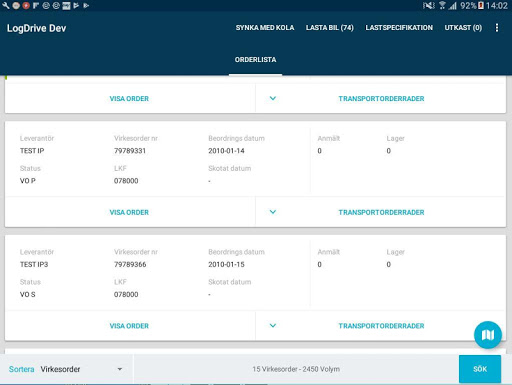Open the three-dot overflow menu
Screen dimensions: 512x385
[x=497, y=28]
